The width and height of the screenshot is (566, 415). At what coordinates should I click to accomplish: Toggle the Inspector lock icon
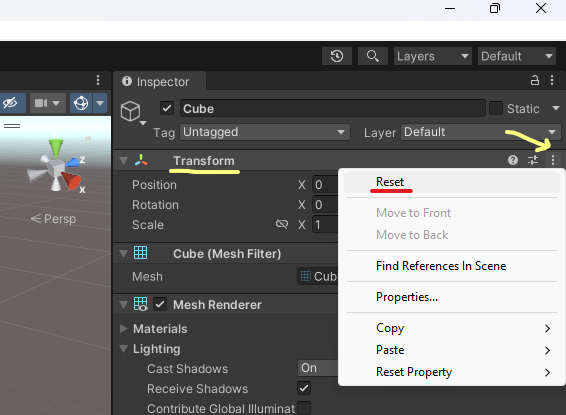[x=535, y=80]
